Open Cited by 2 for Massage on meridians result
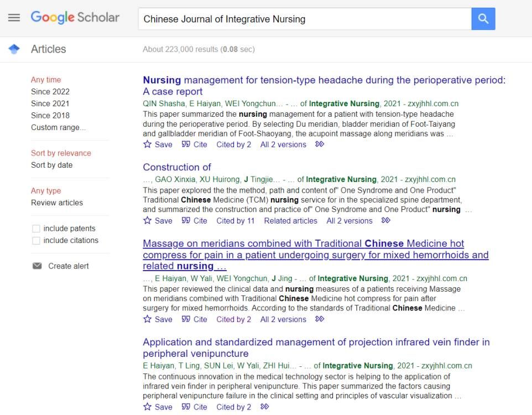The image size is (532, 415). click(234, 319)
